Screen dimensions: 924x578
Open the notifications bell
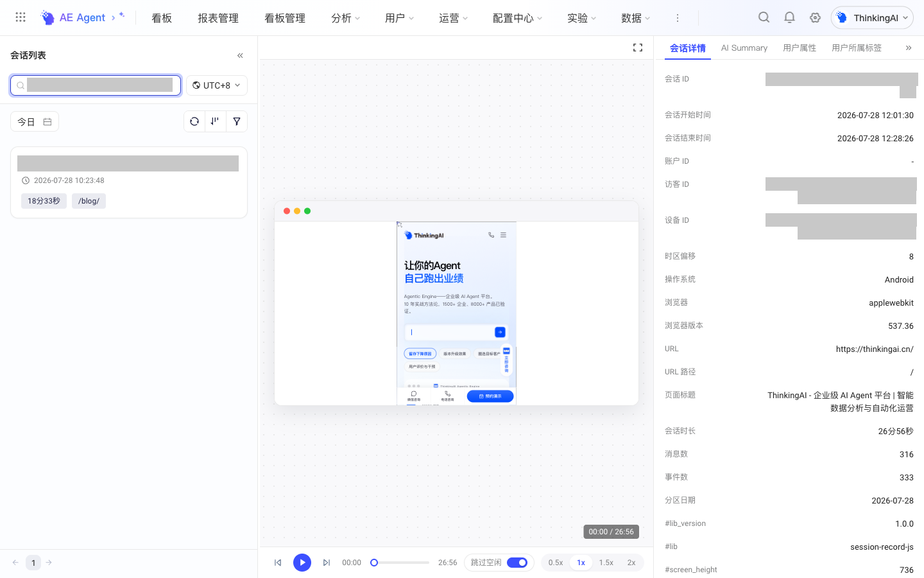coord(789,17)
